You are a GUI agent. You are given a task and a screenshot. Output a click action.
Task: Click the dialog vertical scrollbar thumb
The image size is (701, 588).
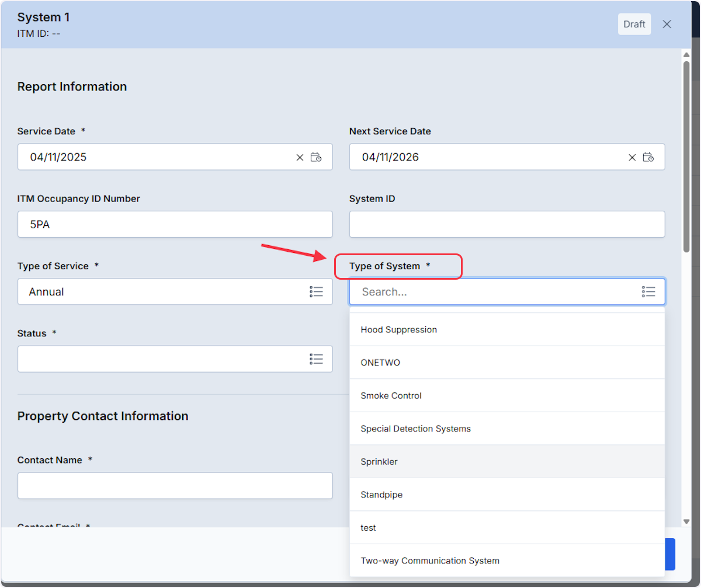pos(686,156)
